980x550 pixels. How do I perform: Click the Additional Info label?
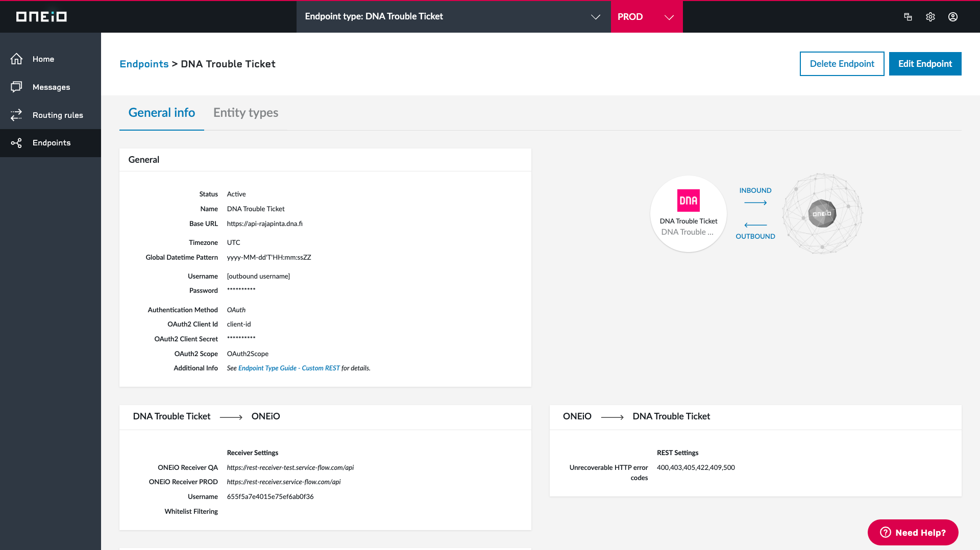point(195,368)
